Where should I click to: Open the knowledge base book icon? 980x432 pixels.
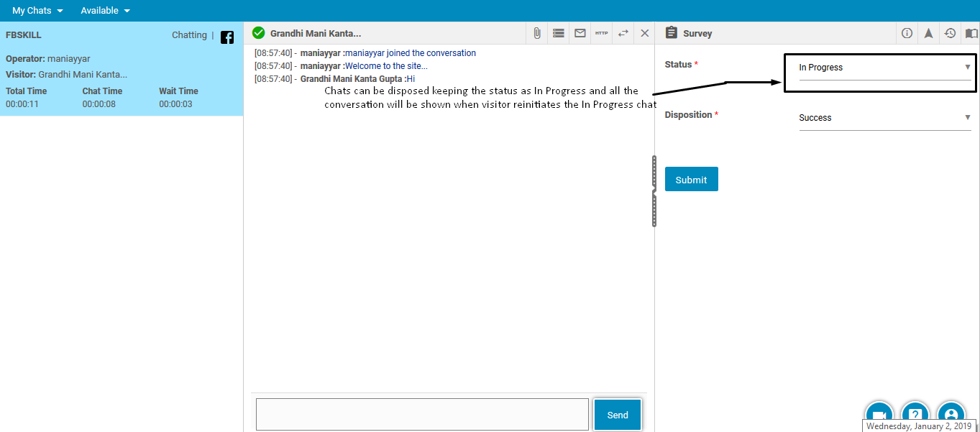point(971,33)
